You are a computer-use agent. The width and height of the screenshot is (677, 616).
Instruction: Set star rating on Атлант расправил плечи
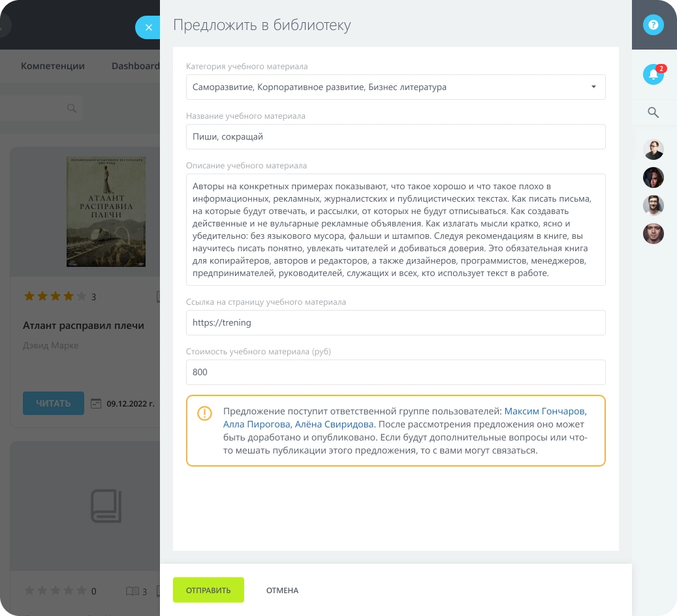click(x=55, y=296)
